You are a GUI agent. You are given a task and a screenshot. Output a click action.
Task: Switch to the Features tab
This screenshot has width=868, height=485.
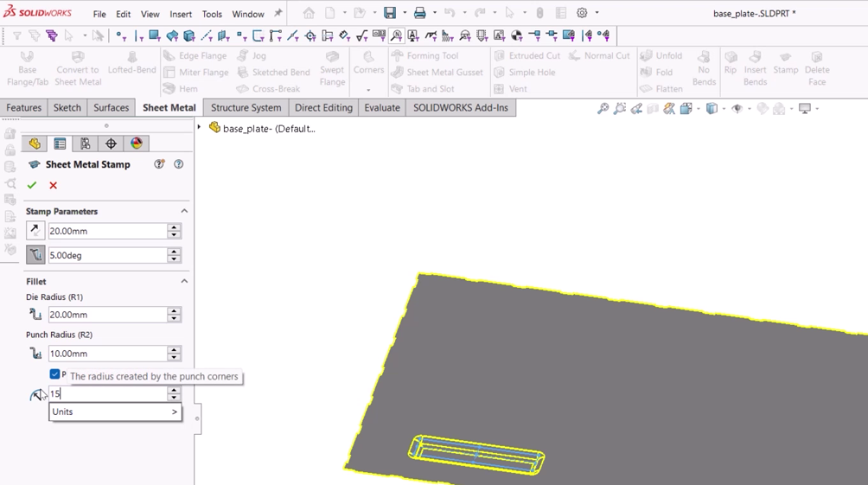click(24, 107)
